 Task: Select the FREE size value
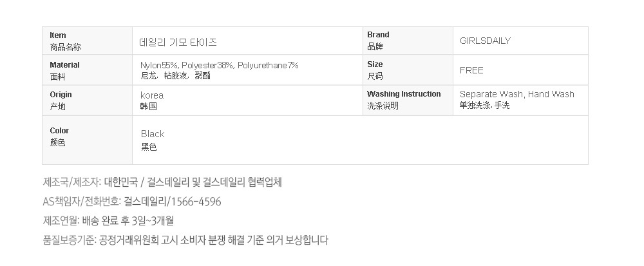pyautogui.click(x=471, y=70)
